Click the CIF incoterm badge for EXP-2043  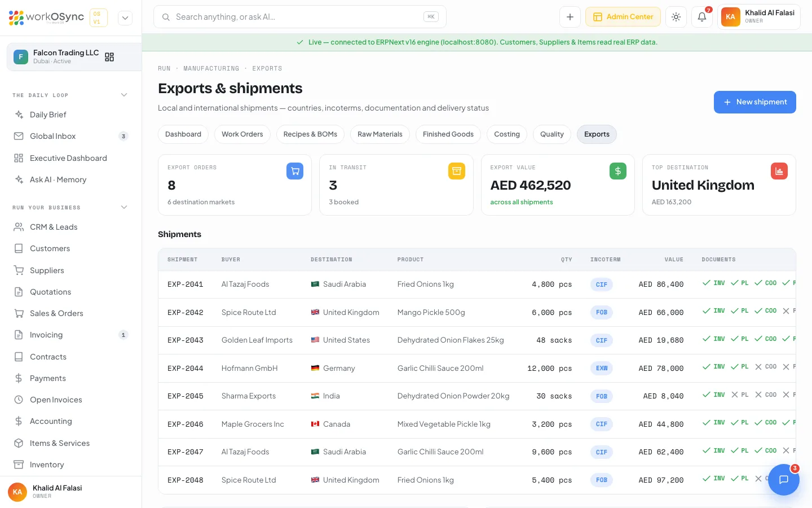pos(602,340)
